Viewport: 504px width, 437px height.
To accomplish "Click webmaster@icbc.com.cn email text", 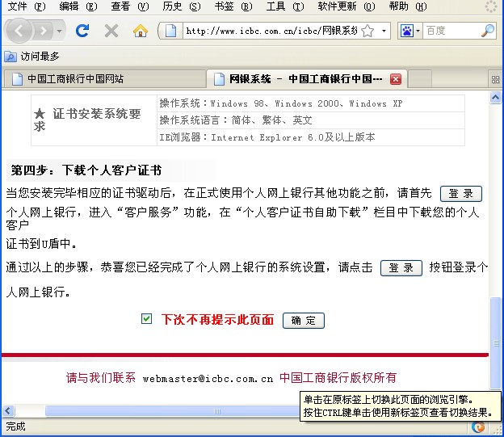I will [208, 379].
